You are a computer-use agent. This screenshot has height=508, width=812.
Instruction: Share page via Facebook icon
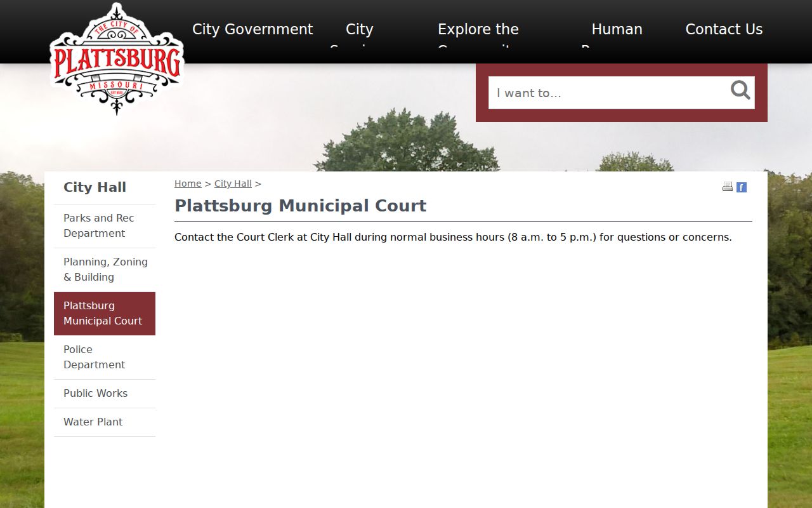click(742, 187)
